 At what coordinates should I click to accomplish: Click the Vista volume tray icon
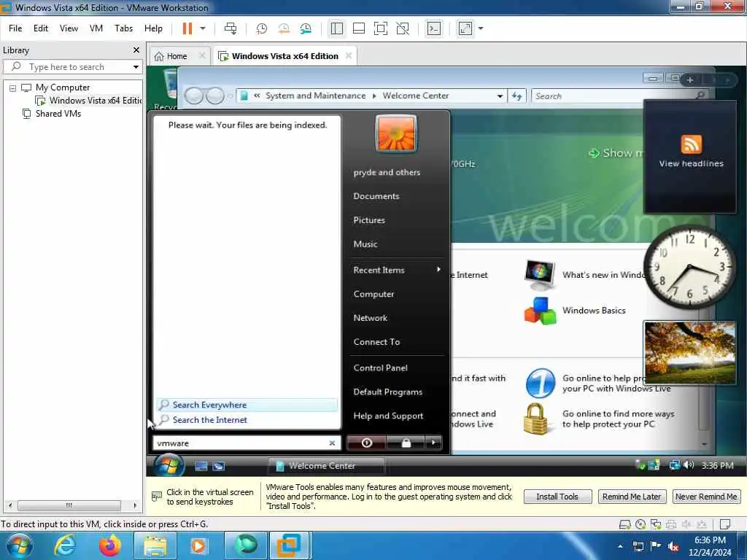click(x=689, y=464)
